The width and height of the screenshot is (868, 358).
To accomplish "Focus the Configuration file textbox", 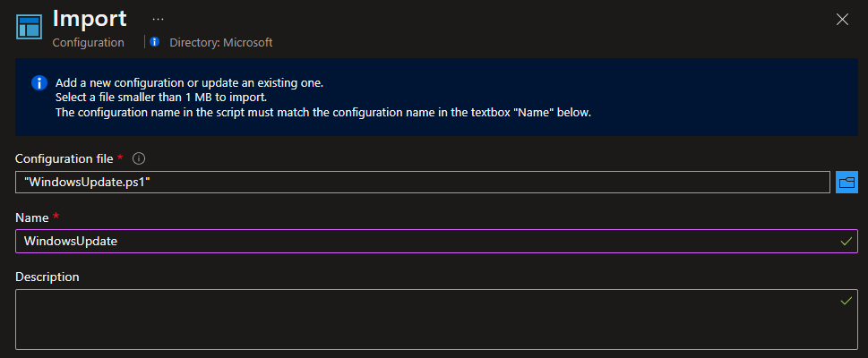I will point(421,183).
